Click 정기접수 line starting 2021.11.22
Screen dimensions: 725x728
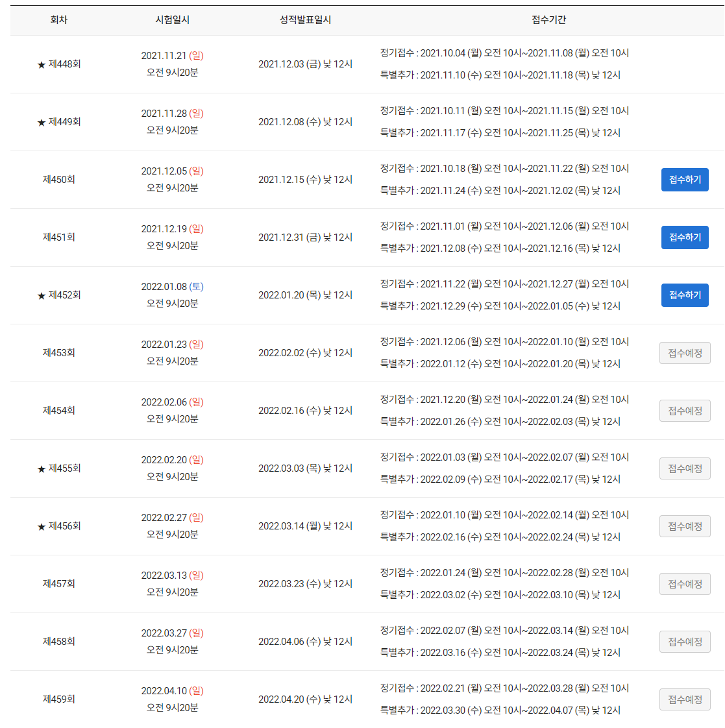click(x=504, y=284)
